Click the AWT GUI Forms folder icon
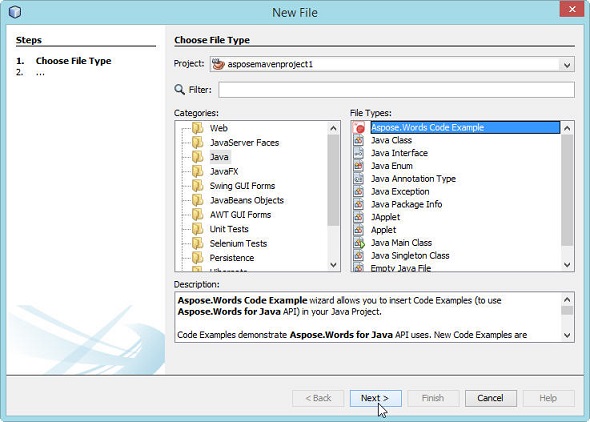 [198, 215]
